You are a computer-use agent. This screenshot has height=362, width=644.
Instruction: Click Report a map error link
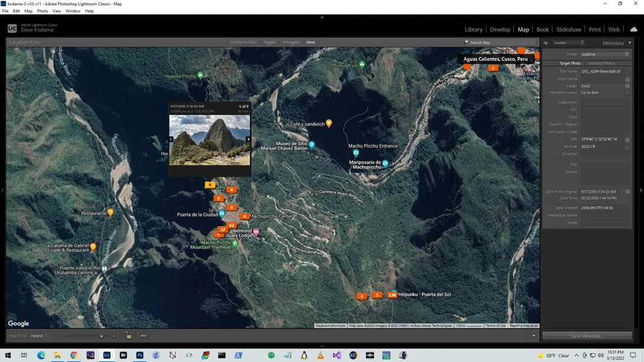tap(523, 325)
